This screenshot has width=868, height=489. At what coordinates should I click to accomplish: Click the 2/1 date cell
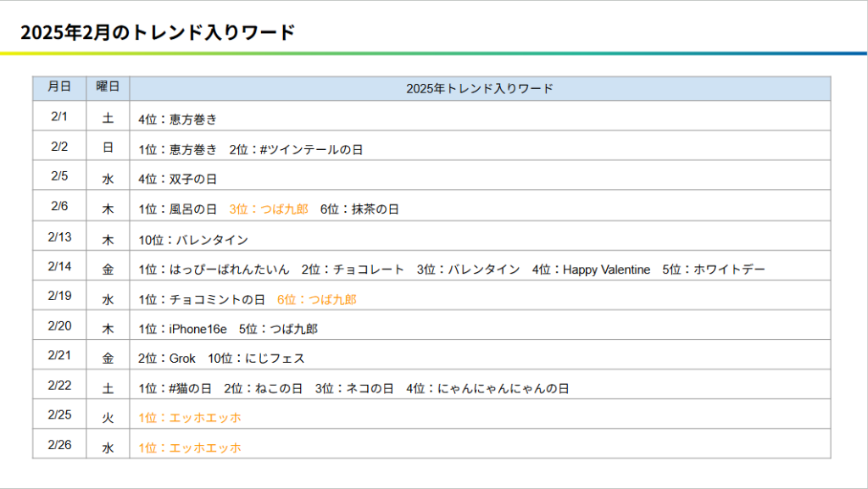59,116
